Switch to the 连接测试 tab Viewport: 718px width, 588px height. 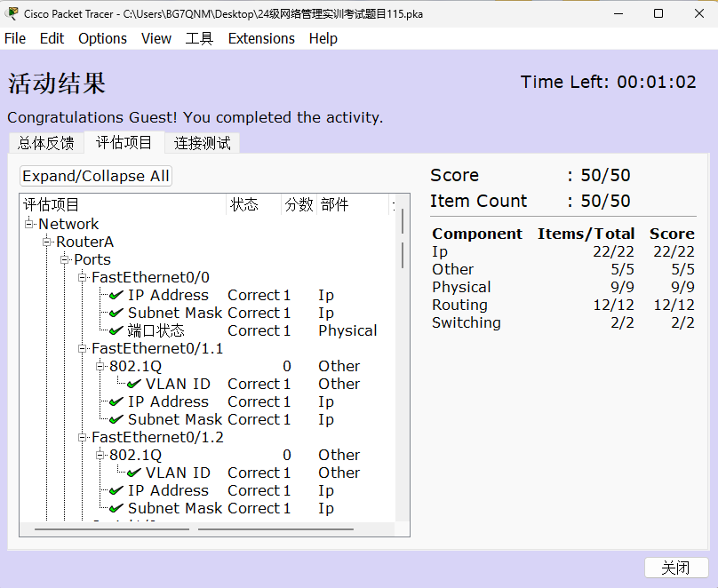click(202, 143)
